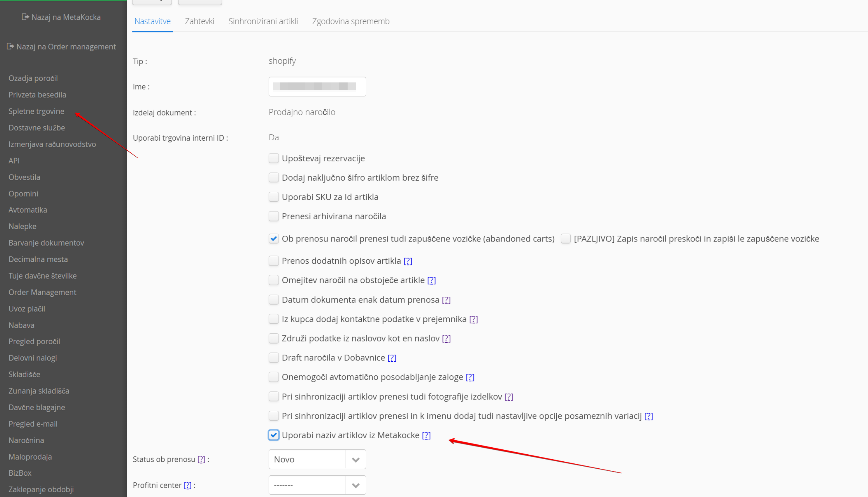Open help icon for Omejitev naročil na obstoječe artikle
Screen dimensions: 868x497
coord(432,280)
